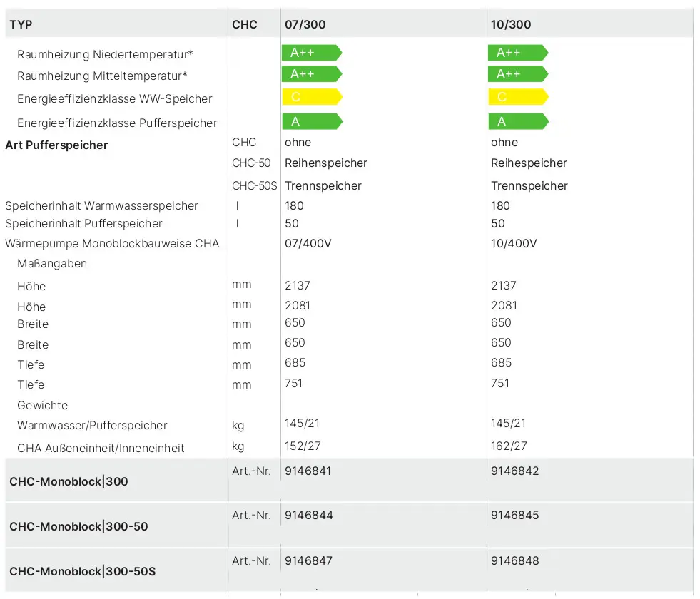Click article number 9146841
The height and width of the screenshot is (599, 700).
point(308,471)
